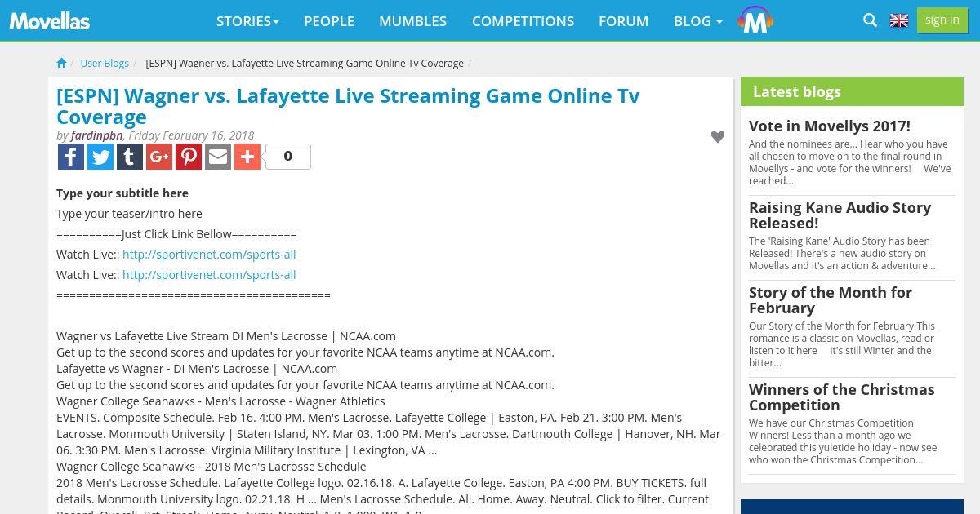Click the sign in button

coord(942,20)
